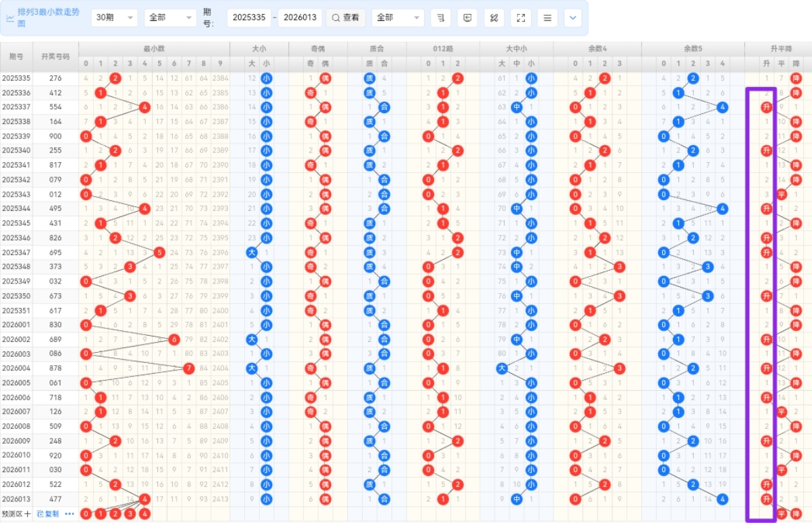The width and height of the screenshot is (812, 523).
Task: Select winning number 900 in row 2025339
Action: (x=56, y=136)
